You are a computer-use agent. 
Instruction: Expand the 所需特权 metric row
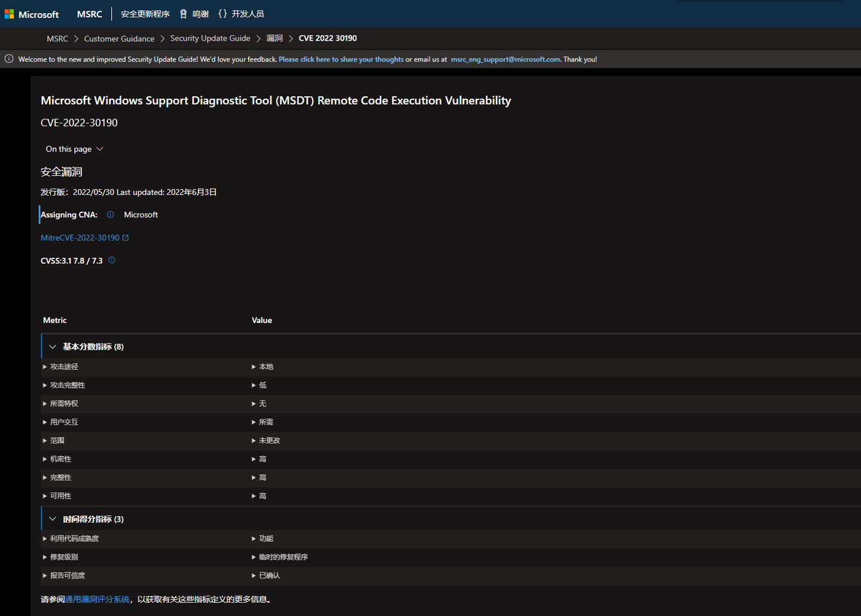tap(60, 404)
